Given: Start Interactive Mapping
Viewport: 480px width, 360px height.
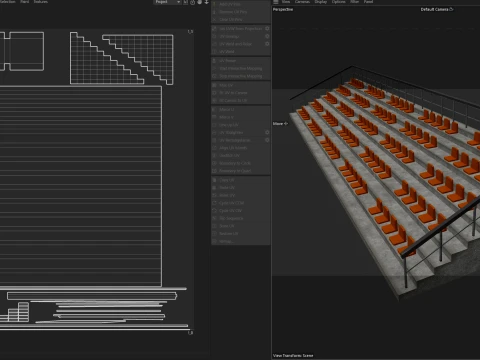Looking at the screenshot, I should pyautogui.click(x=241, y=69).
